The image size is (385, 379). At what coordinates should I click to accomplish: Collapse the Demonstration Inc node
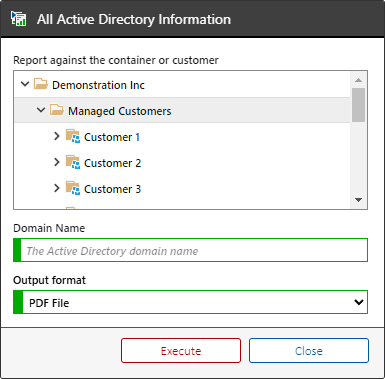[x=25, y=84]
